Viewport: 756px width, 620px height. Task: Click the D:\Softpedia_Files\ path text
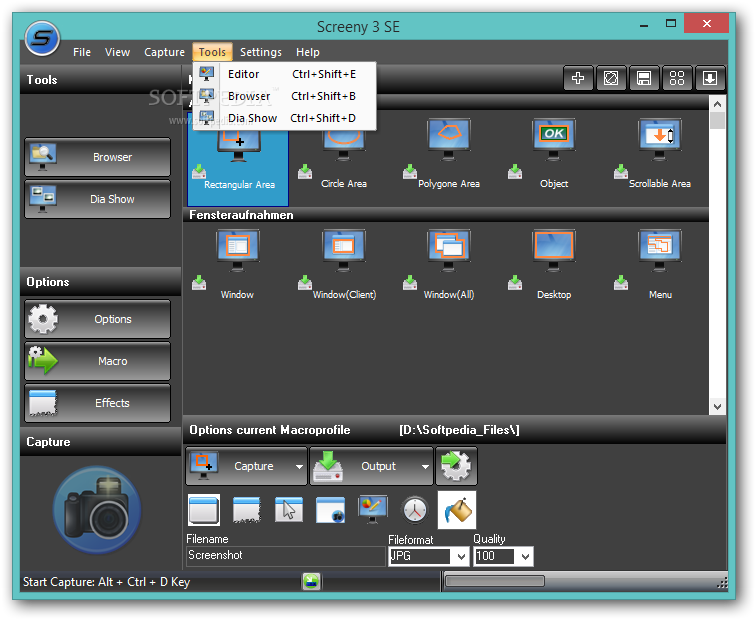pos(459,430)
